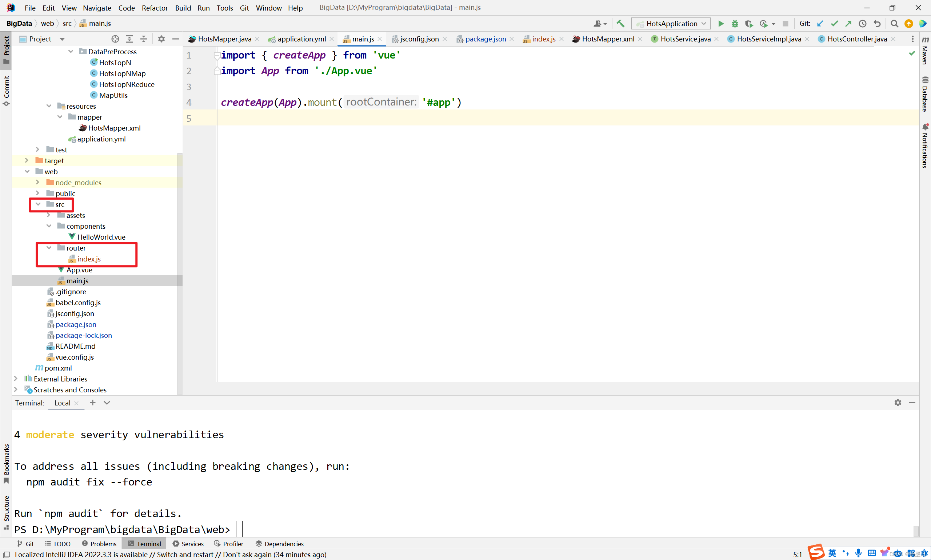The width and height of the screenshot is (931, 560).
Task: Run HotsApplication with the green play icon
Action: point(720,23)
